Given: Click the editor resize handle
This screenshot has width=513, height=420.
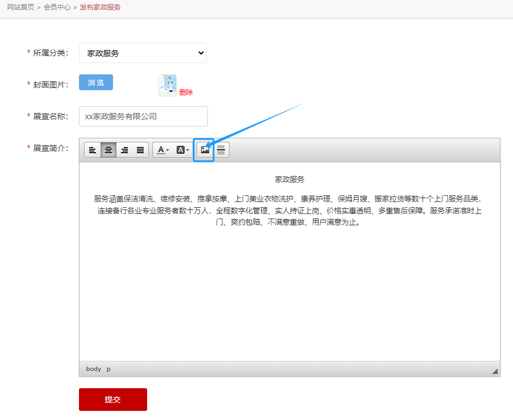Looking at the screenshot, I should (495, 371).
